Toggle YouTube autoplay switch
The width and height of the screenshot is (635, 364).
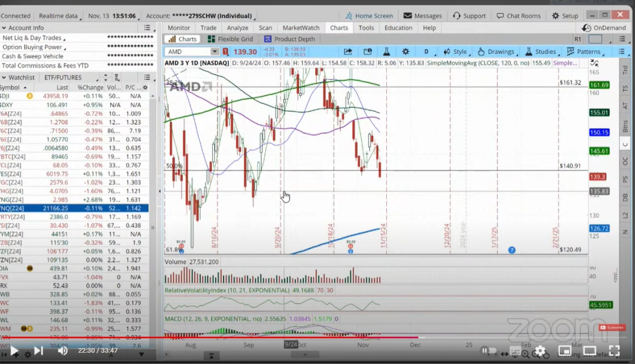pos(489,350)
